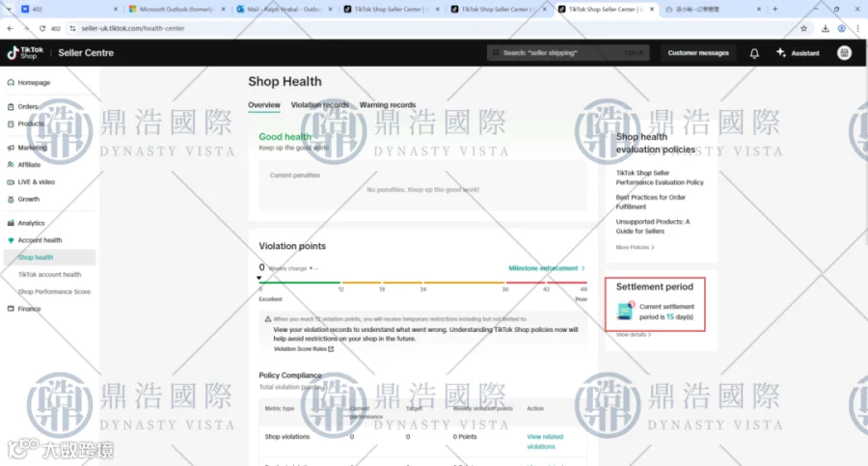Open the Violation Score Rules external-link icon
The image size is (868, 466).
coord(331,349)
